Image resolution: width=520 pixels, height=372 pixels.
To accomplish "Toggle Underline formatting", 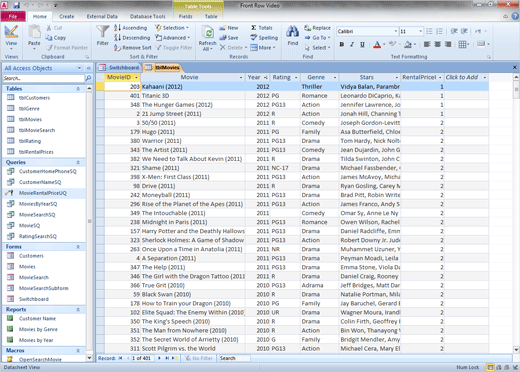I will tap(362, 44).
